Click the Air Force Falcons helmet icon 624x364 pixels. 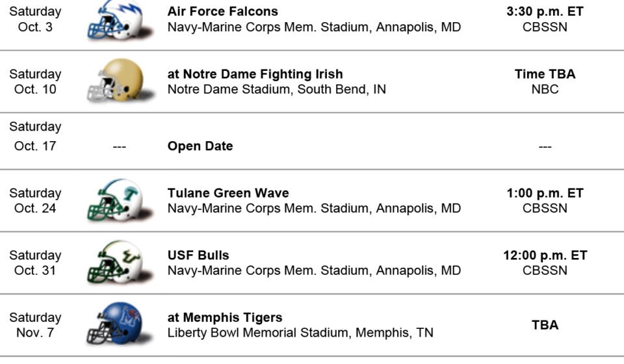(120, 20)
